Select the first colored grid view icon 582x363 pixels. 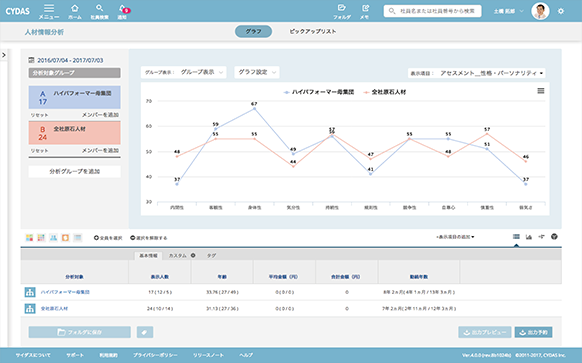[29, 238]
